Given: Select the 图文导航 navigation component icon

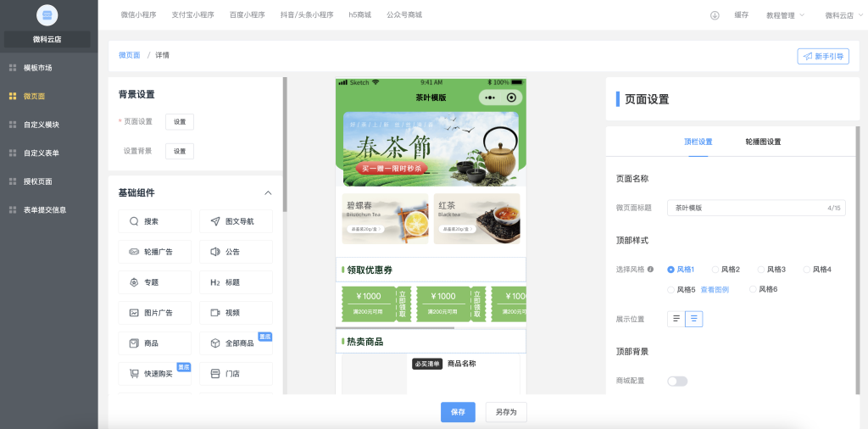Looking at the screenshot, I should [215, 221].
